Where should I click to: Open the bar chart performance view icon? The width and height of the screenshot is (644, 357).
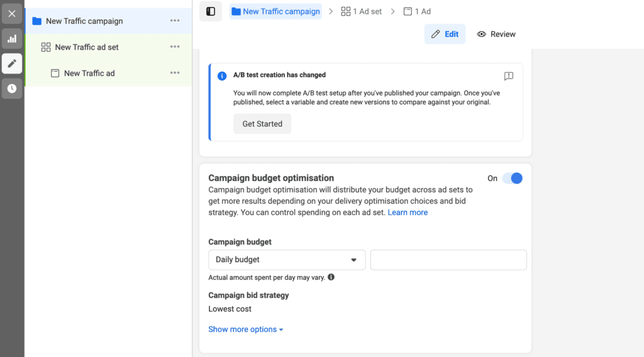[x=12, y=38]
